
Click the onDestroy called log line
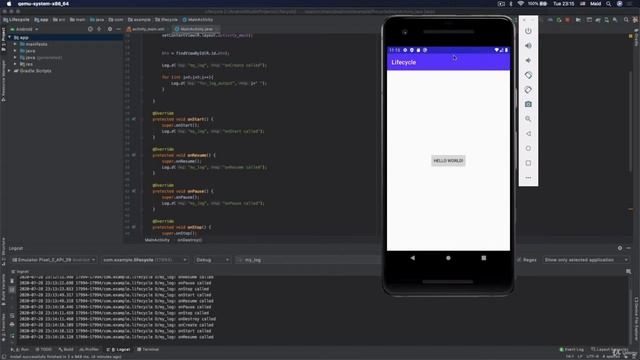118,319
